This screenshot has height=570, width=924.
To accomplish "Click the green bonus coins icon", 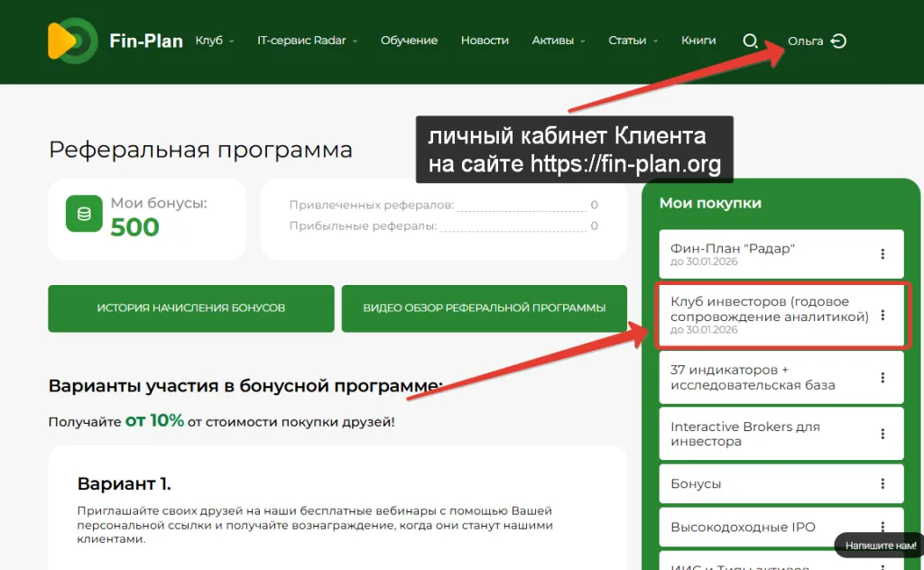I will (84, 214).
